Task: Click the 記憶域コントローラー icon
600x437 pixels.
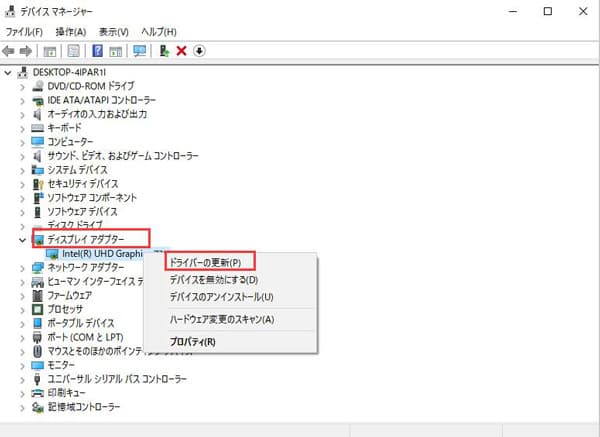Action: (38, 407)
